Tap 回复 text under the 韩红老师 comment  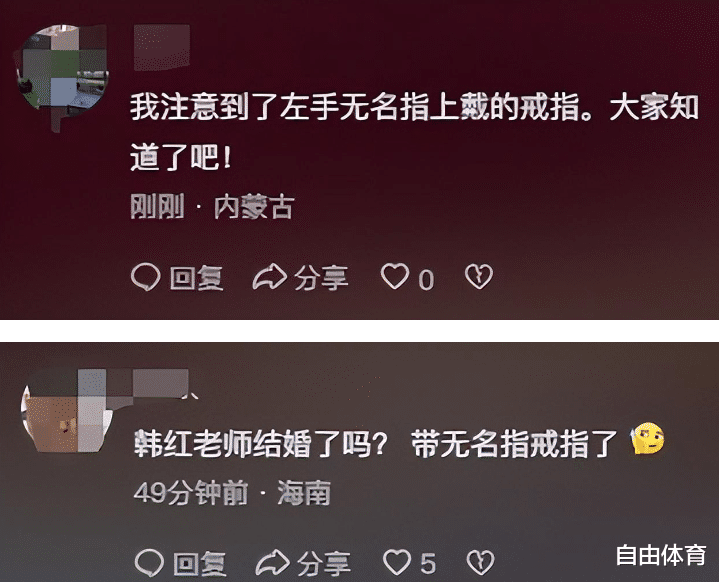point(200,563)
